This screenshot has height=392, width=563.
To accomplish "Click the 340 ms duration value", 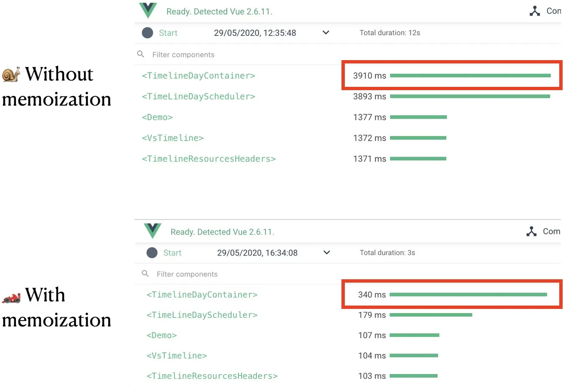I will 372,295.
